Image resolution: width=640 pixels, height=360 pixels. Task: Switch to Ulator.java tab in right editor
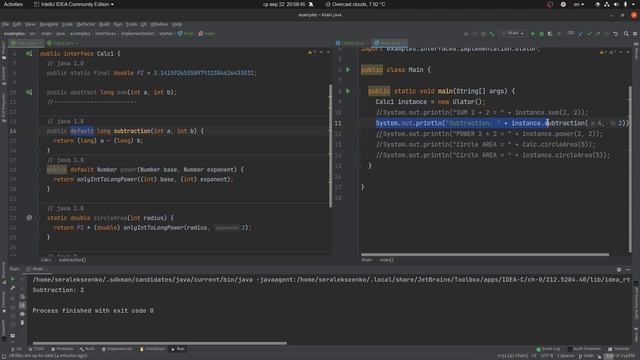coord(352,43)
